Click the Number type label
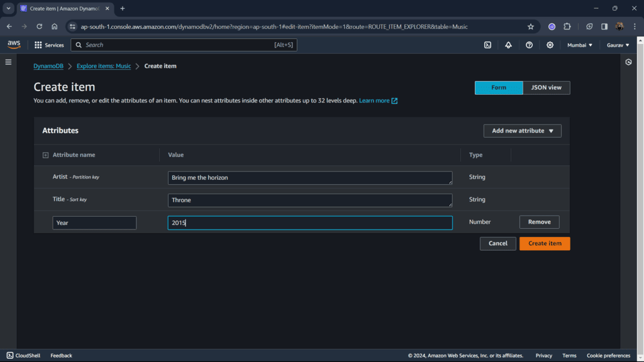 tap(480, 222)
